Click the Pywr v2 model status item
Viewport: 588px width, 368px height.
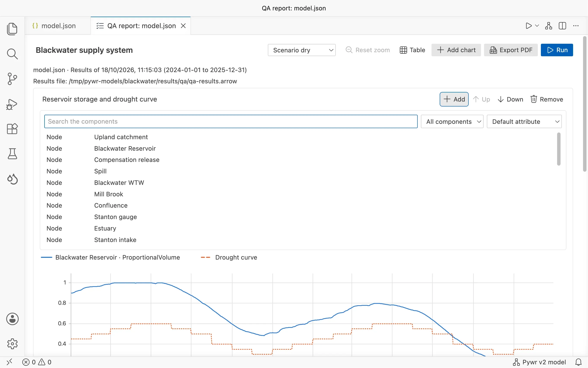(x=539, y=362)
